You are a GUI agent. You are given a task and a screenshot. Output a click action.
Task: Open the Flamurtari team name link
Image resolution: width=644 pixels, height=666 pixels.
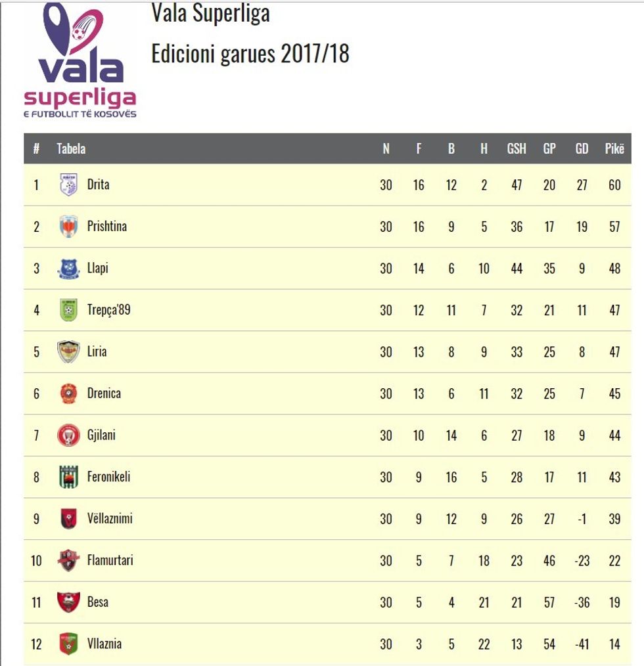pos(110,560)
